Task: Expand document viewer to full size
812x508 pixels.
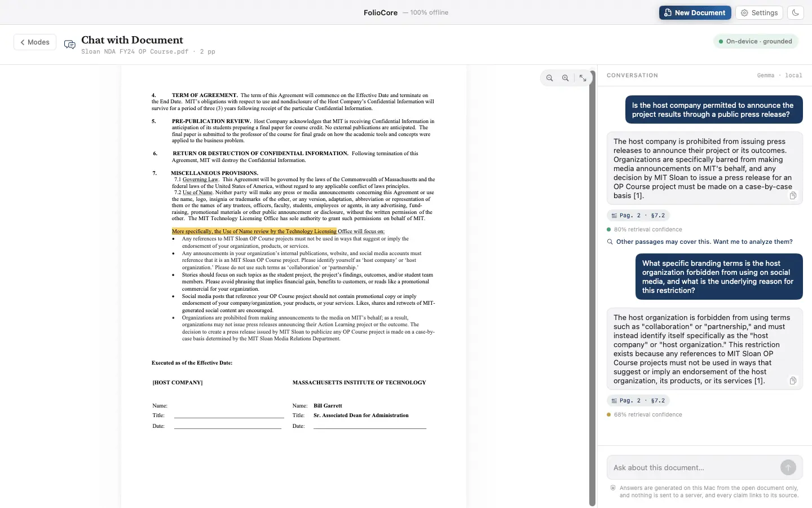Action: point(583,78)
